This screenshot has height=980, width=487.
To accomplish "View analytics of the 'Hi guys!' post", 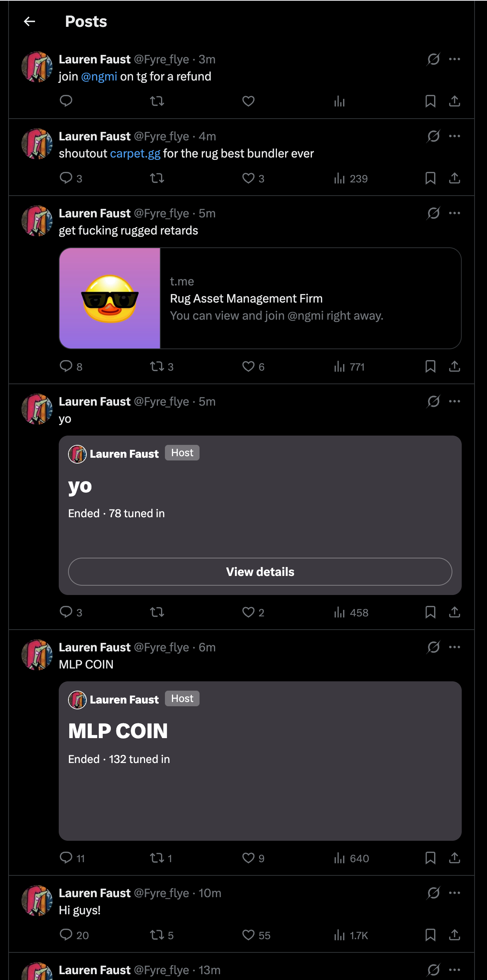I will coord(351,935).
